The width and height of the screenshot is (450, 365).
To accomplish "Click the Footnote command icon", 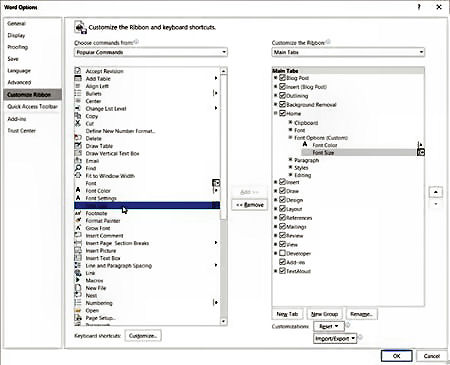I will point(78,213).
